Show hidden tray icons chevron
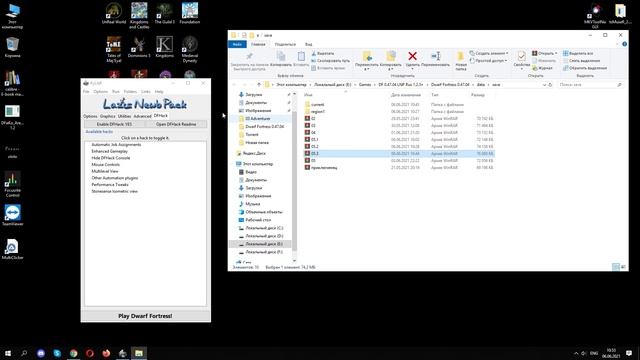This screenshot has height=360, width=640. (x=576, y=353)
